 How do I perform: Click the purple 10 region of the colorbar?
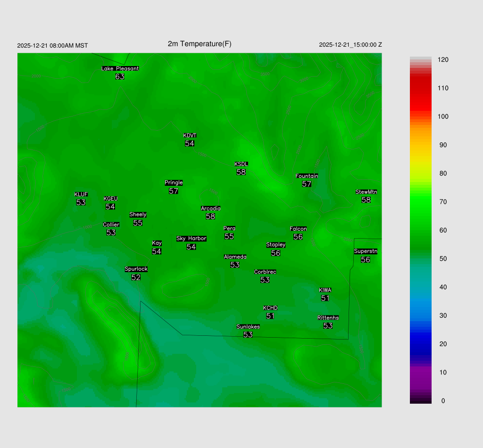pyautogui.click(x=420, y=373)
